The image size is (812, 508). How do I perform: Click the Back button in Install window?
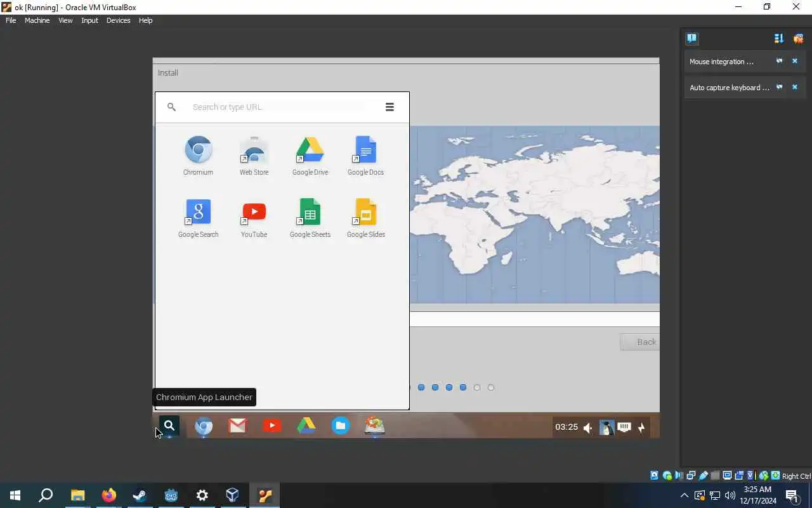point(639,342)
